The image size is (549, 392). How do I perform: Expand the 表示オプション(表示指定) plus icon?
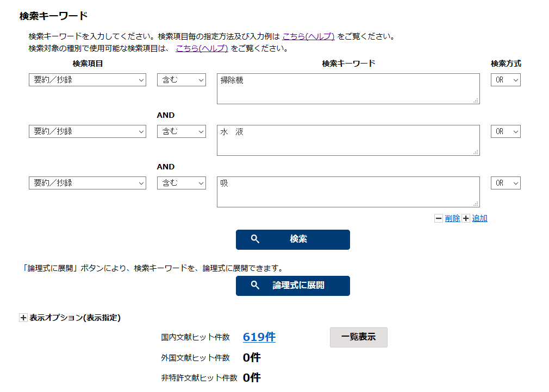(23, 318)
